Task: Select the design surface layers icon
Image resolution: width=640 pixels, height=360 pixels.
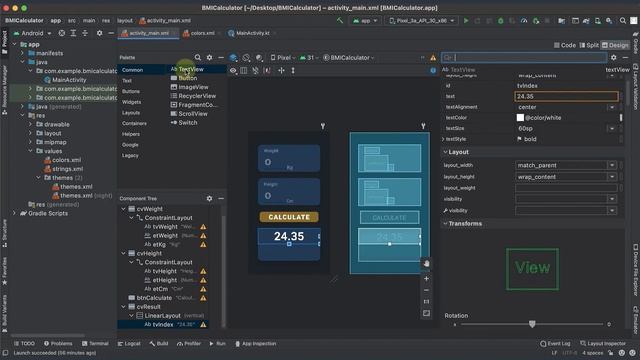Action: click(233, 58)
